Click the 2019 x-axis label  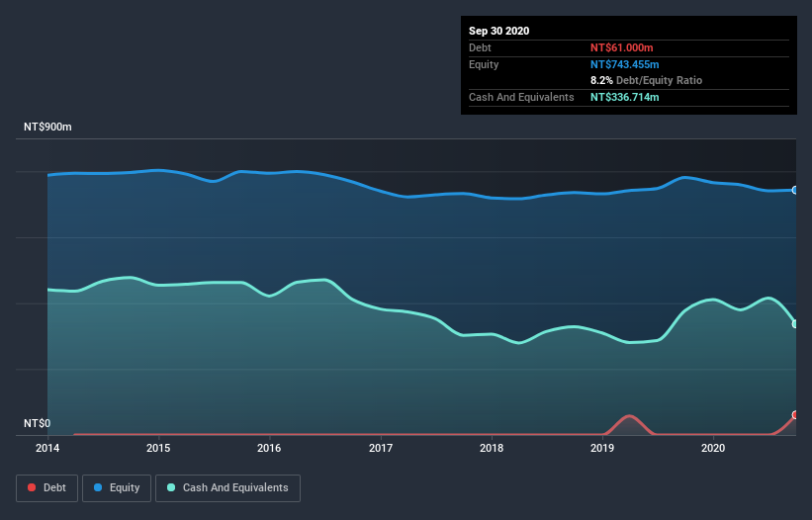pos(602,448)
